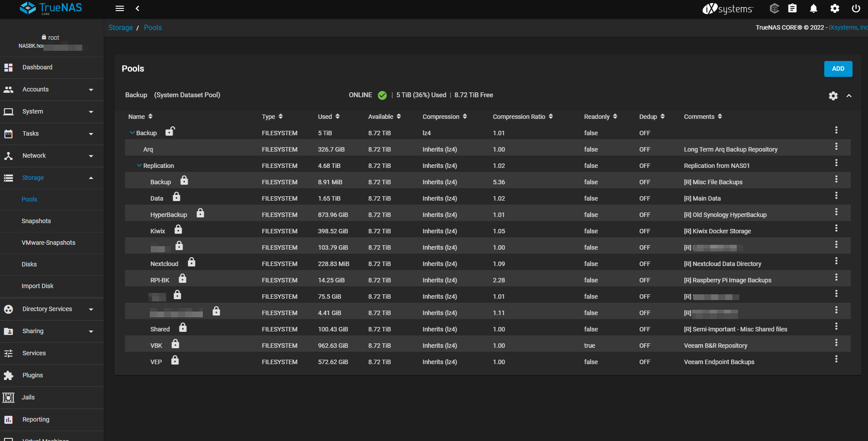Expand the Directory Services menu
The height and width of the screenshot is (441, 868).
click(x=52, y=309)
